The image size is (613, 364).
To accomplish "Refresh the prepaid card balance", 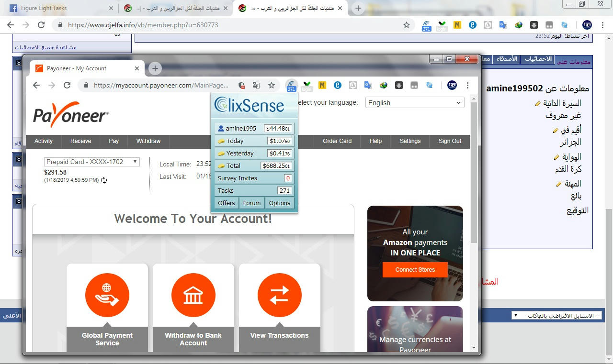I will coord(104,180).
